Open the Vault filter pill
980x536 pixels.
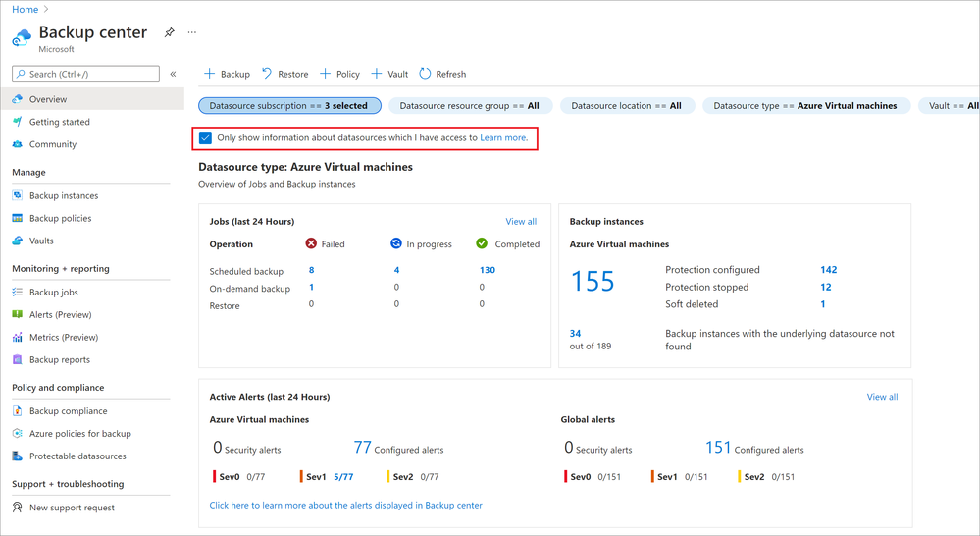pos(950,106)
